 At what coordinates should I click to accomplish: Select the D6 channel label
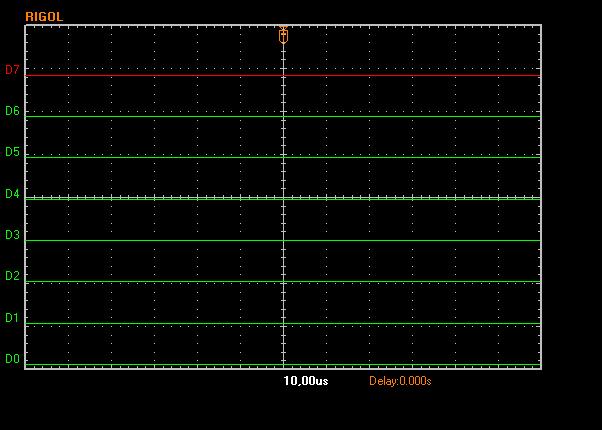pos(12,111)
